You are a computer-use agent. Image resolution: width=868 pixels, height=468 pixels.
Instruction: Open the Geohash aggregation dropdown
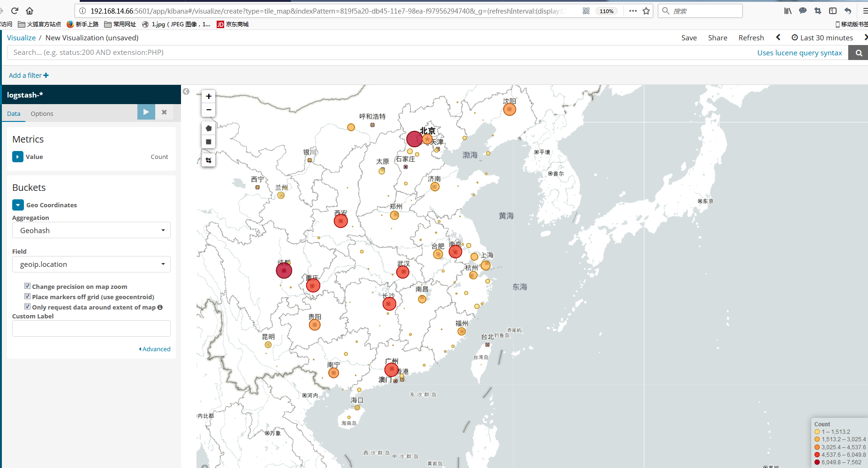[91, 230]
